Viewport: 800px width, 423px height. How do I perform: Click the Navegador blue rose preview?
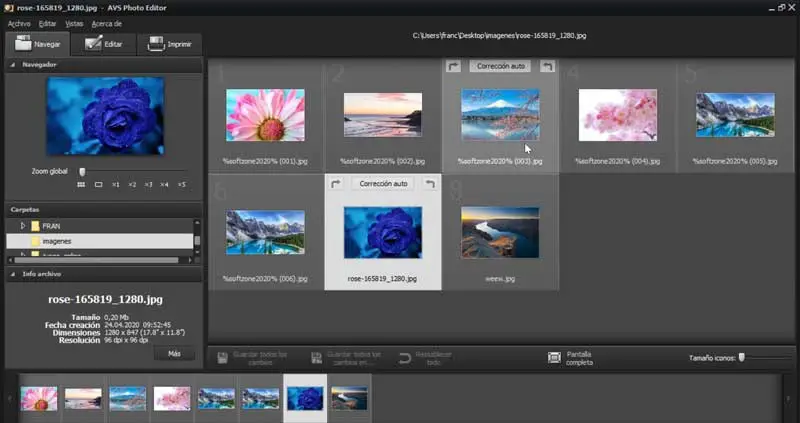(x=105, y=116)
